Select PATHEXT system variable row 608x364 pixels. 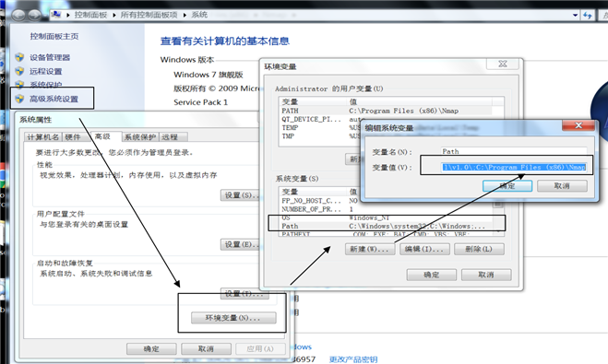pos(387,234)
